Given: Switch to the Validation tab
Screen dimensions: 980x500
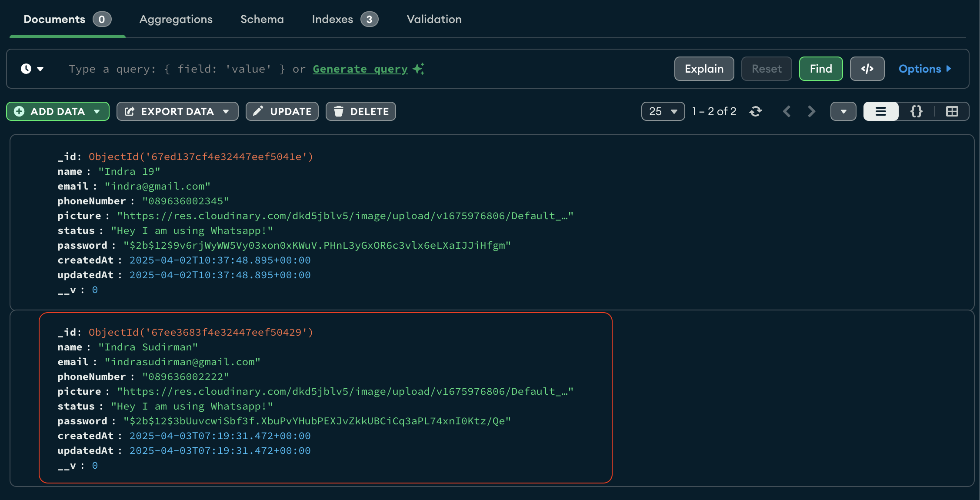Looking at the screenshot, I should [433, 19].
